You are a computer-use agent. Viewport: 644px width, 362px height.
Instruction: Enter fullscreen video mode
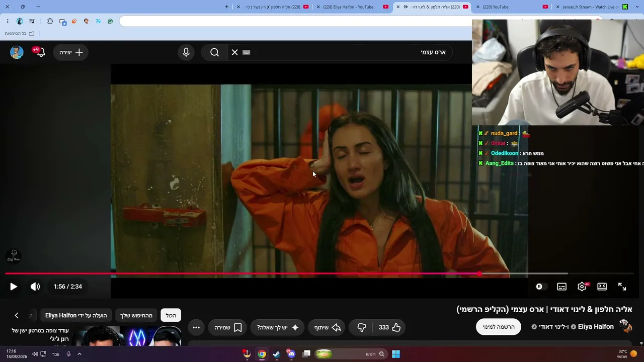point(622,287)
